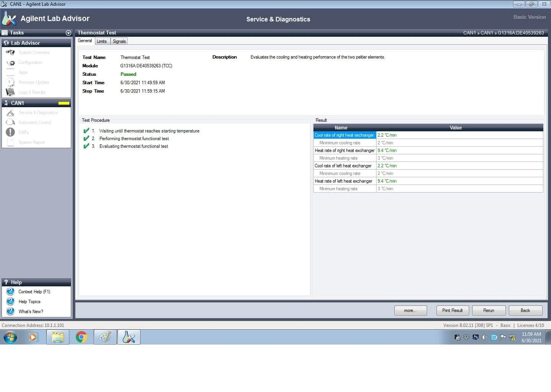Open the Apps sidebar entry
Image resolution: width=551 pixels, height=392 pixels.
[23, 72]
